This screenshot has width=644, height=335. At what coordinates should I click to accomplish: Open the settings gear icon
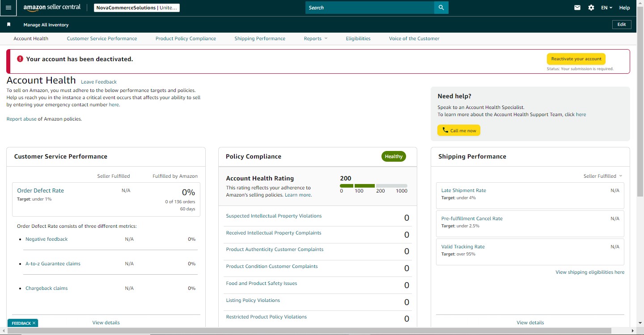coord(591,8)
